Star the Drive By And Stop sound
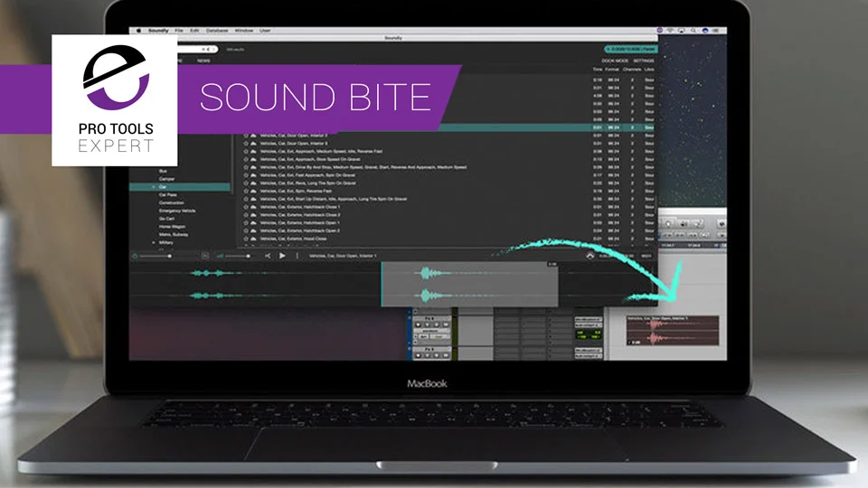The width and height of the screenshot is (868, 488). (x=246, y=167)
